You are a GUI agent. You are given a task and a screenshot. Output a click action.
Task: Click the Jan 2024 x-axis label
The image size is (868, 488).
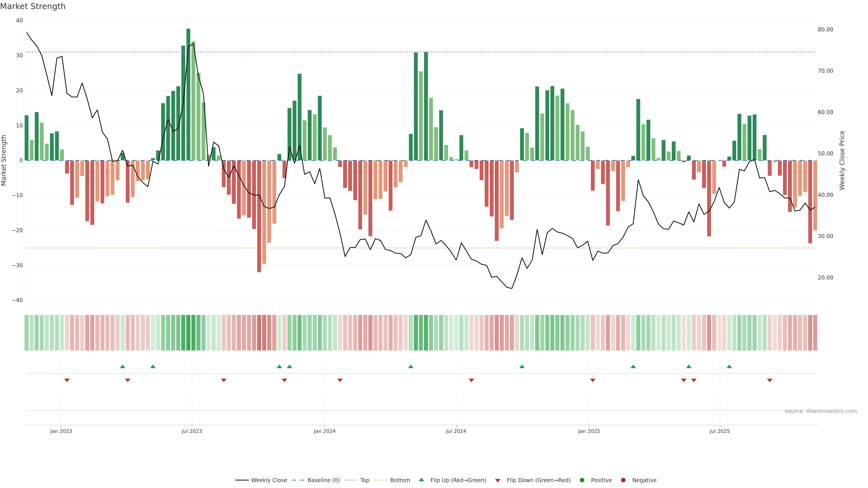(325, 431)
